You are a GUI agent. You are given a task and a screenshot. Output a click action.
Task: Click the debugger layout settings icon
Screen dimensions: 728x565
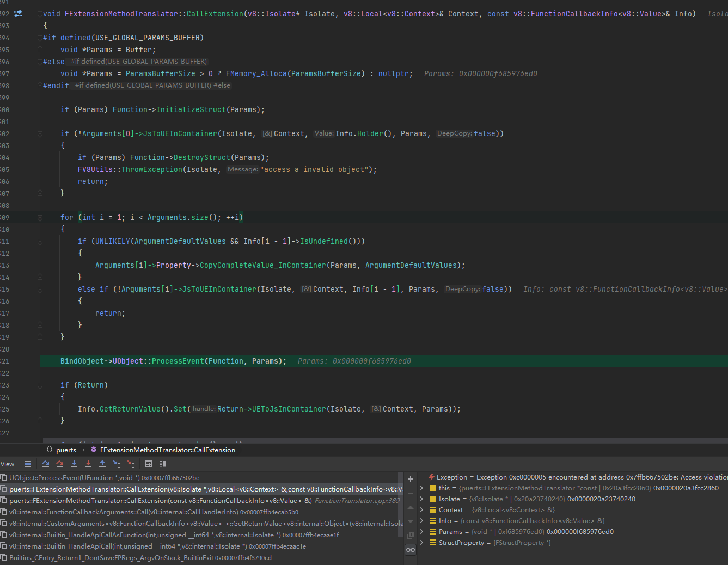(x=162, y=464)
